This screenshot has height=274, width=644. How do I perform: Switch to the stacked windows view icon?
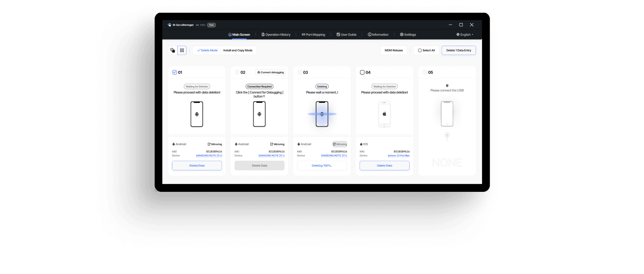click(x=172, y=50)
